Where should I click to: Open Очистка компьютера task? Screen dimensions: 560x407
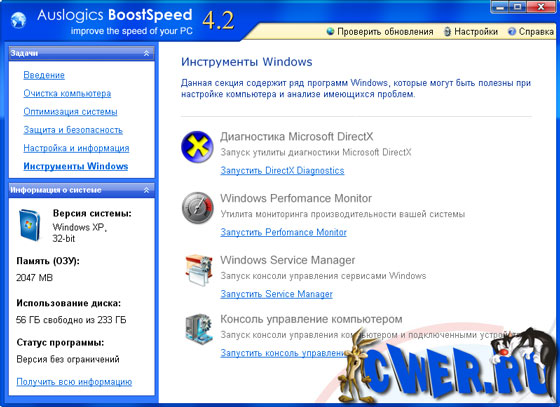coord(67,94)
